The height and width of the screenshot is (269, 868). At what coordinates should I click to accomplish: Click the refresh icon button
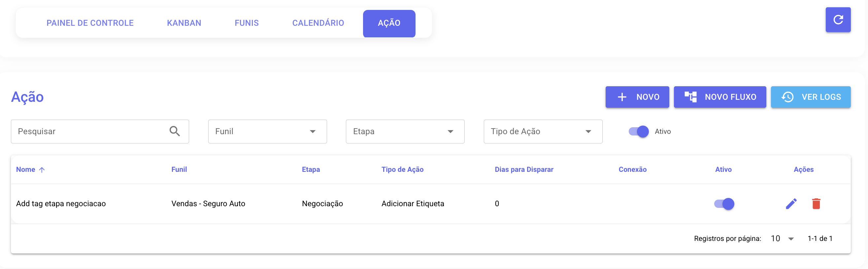pos(838,20)
